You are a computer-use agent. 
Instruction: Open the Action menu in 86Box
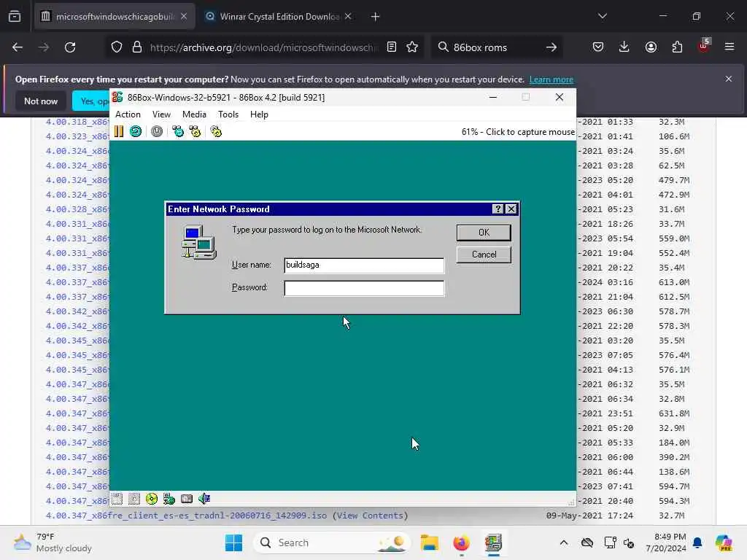click(128, 114)
